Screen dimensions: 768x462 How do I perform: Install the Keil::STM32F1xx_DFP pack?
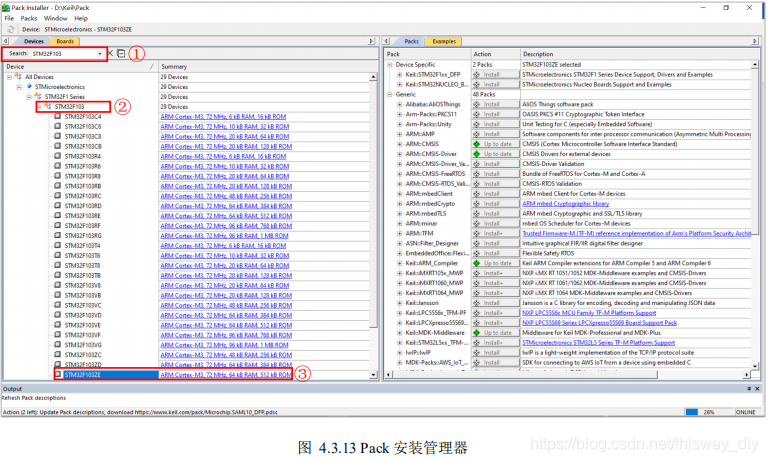pos(495,74)
